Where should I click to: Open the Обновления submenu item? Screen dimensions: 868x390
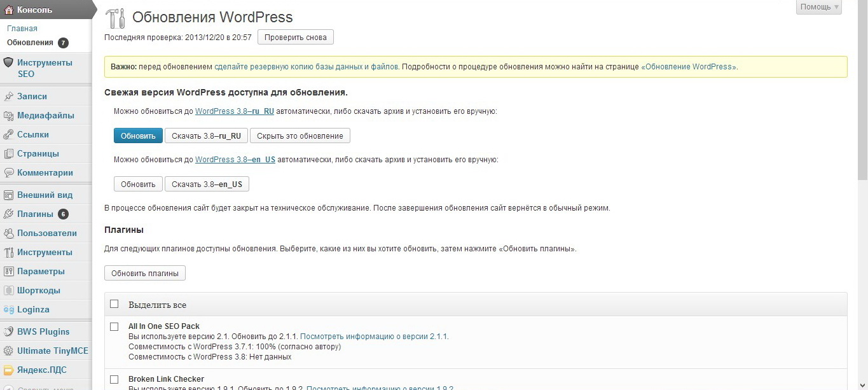tap(30, 43)
